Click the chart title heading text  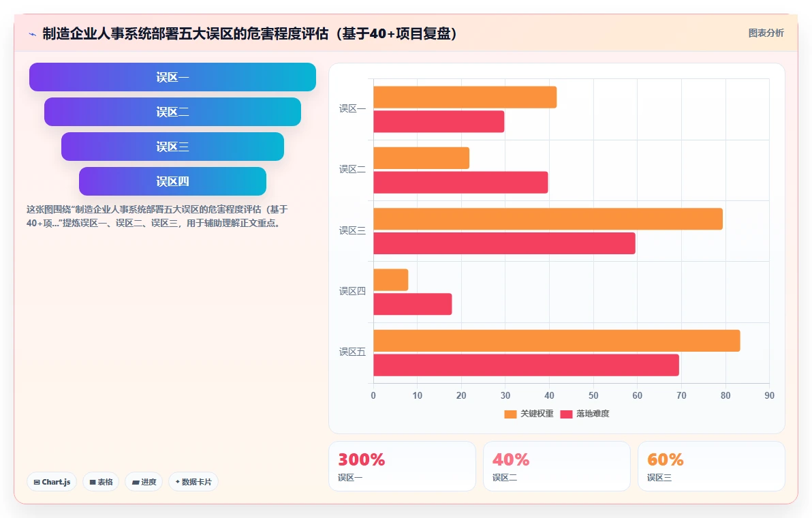[249, 33]
